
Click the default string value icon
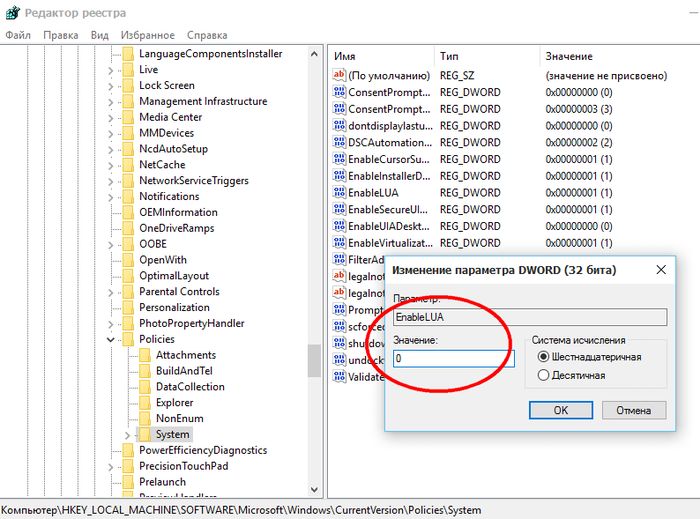[x=338, y=75]
